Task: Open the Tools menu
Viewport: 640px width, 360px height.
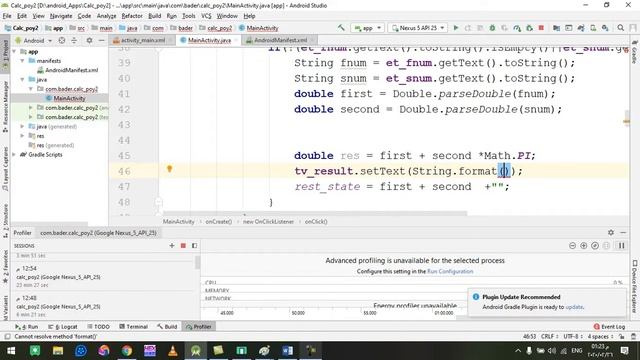Action: click(x=189, y=16)
